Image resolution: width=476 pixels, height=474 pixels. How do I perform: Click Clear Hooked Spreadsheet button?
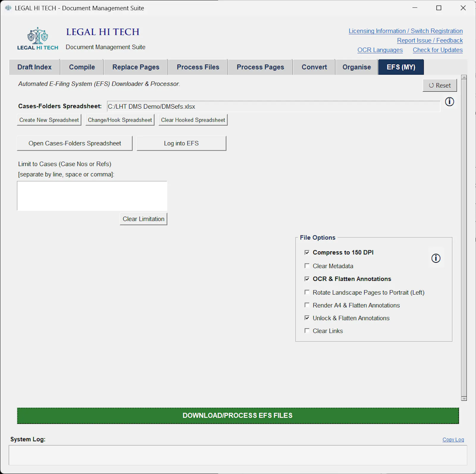193,120
